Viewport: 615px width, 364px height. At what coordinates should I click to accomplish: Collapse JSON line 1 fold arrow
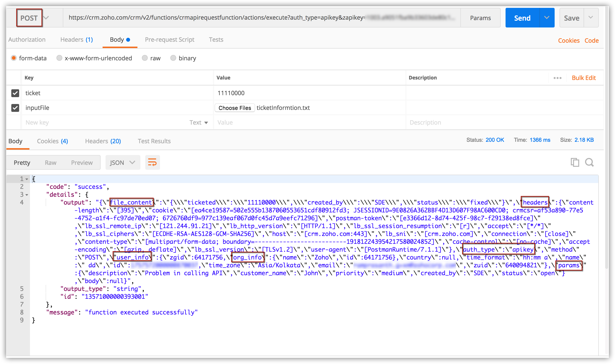coord(27,179)
